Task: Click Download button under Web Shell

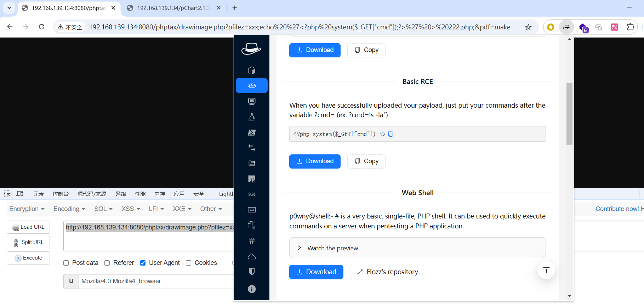Action: (316, 272)
